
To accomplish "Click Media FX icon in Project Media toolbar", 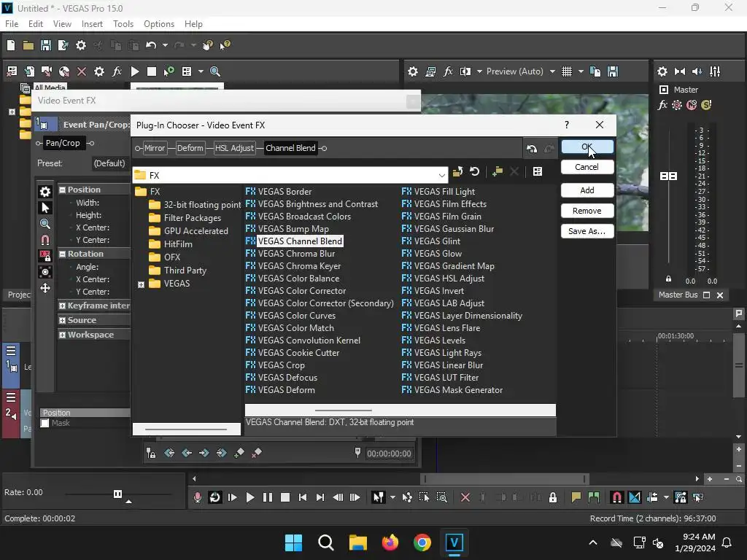I will pos(117,71).
